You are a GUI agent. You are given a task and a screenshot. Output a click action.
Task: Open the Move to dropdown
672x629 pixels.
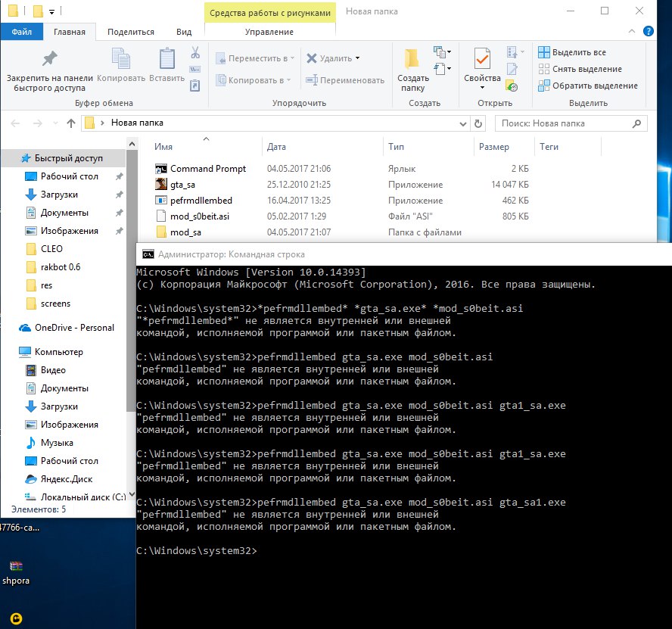(292, 58)
